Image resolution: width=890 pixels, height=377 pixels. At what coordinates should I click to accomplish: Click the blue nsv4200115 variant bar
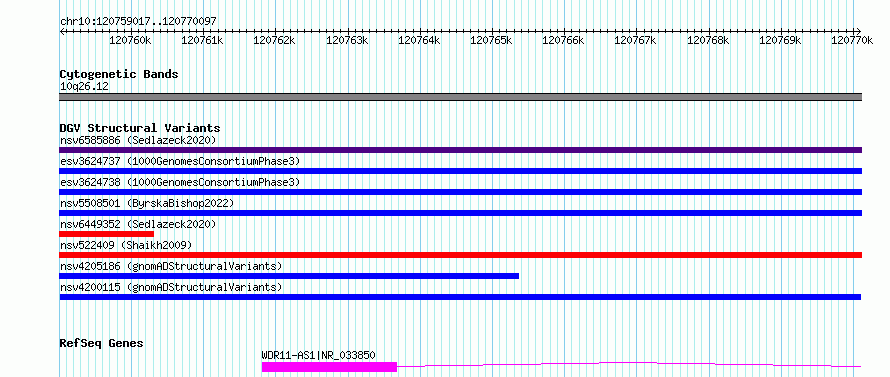pos(460,297)
